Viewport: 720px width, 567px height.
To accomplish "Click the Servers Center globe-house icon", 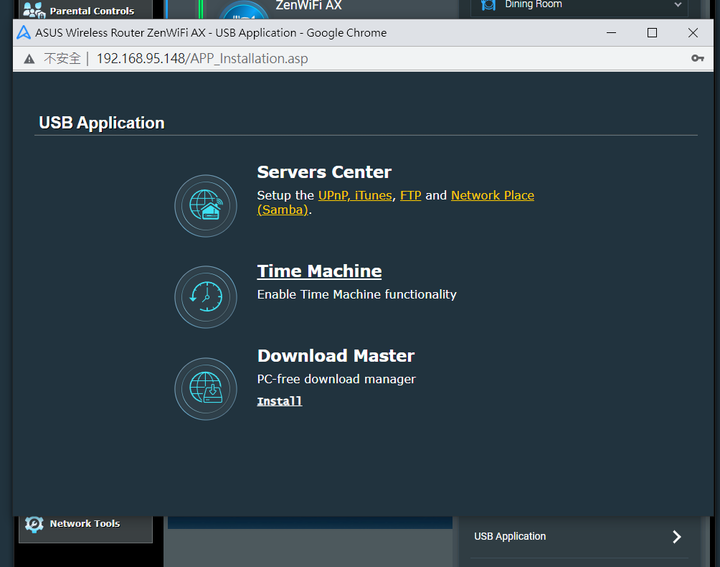I will [206, 206].
